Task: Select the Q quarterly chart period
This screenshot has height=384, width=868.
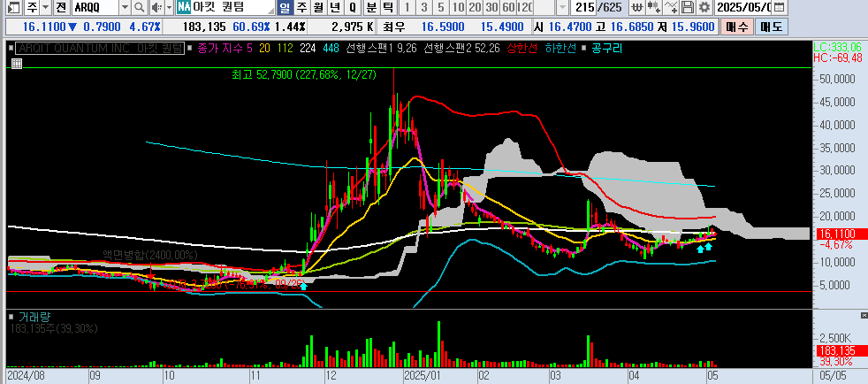Action: coord(353,7)
